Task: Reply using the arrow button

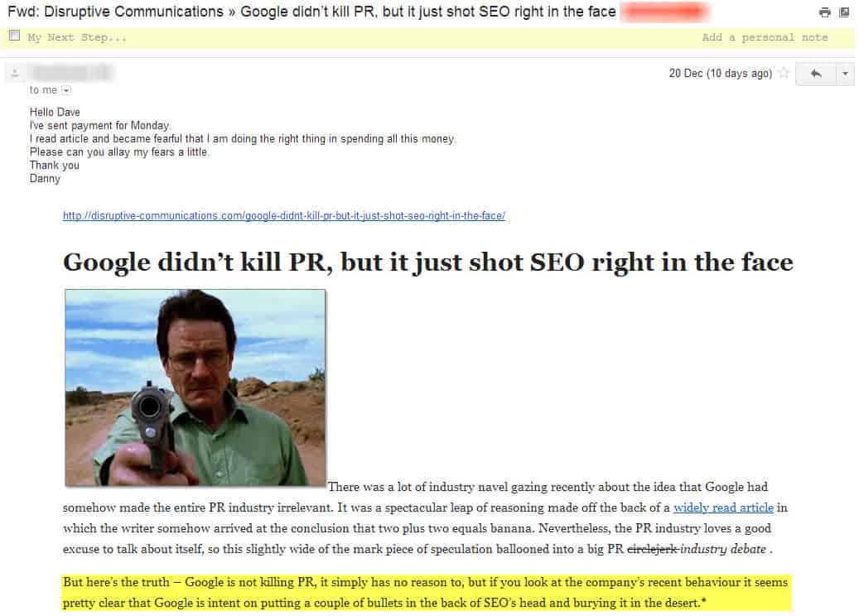Action: click(816, 74)
